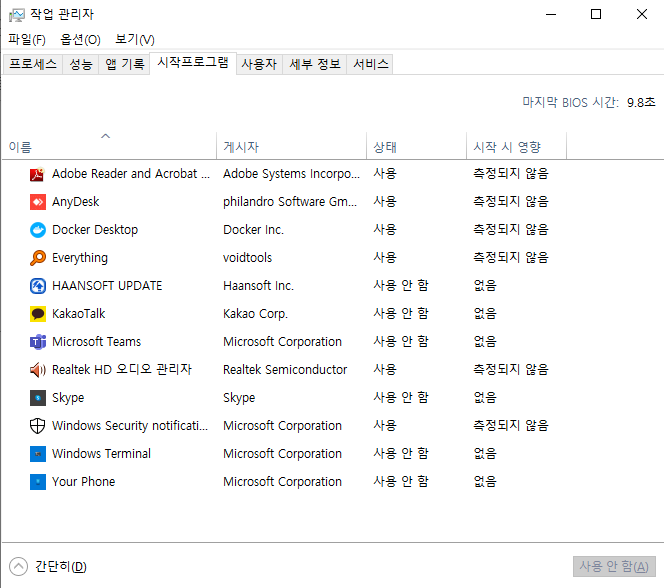Click AnyDesk's 사용 status cell
The width and height of the screenshot is (664, 588).
point(385,202)
